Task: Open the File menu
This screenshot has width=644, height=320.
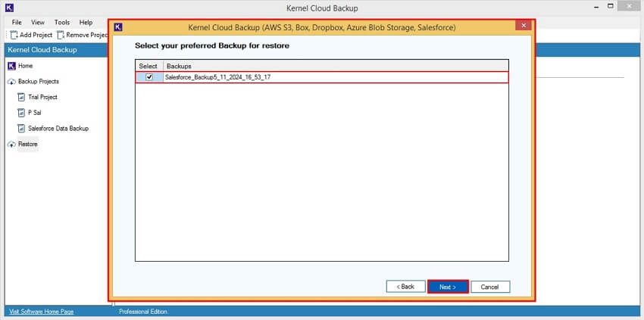Action: (17, 22)
